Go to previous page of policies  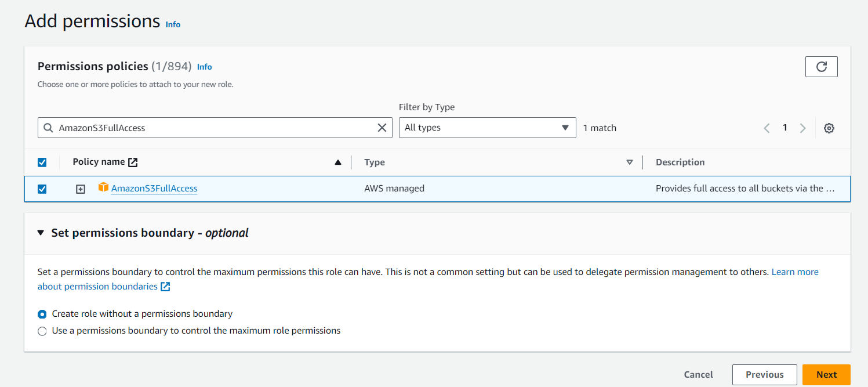pos(767,128)
